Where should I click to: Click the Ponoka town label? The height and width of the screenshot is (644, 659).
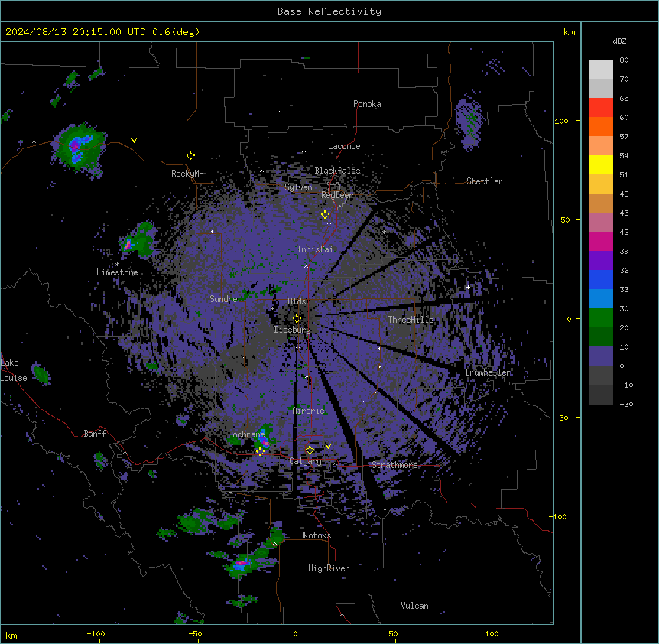point(367,104)
